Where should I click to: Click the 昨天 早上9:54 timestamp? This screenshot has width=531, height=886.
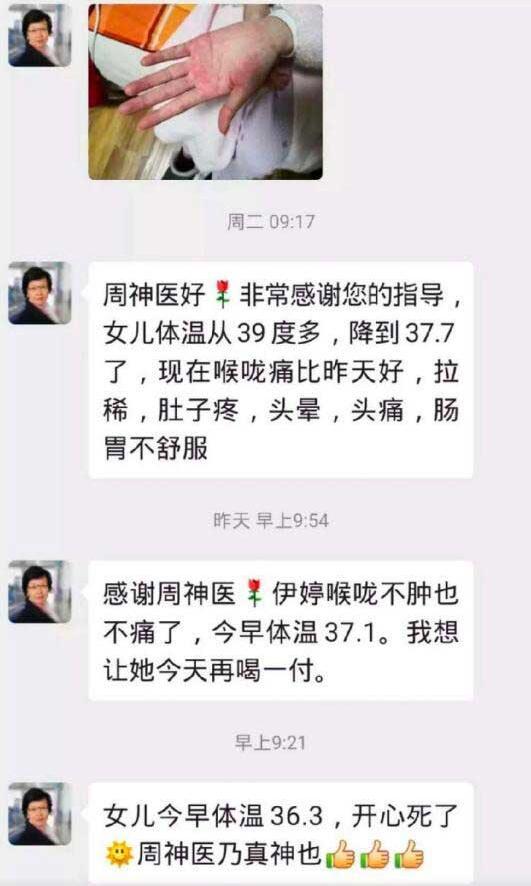(271, 520)
